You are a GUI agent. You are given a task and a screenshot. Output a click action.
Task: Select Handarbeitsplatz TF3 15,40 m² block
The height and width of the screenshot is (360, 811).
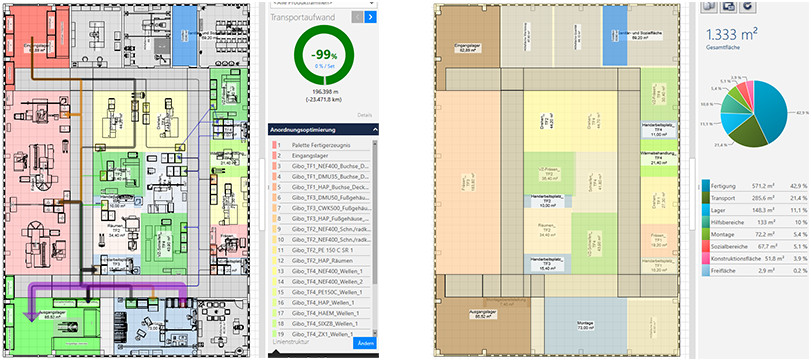[547, 264]
